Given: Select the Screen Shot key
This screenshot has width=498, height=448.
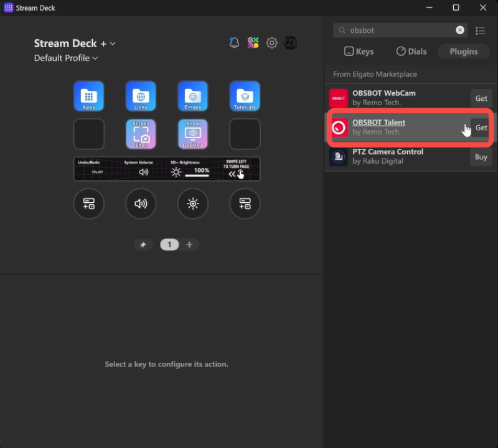Looking at the screenshot, I should (141, 134).
